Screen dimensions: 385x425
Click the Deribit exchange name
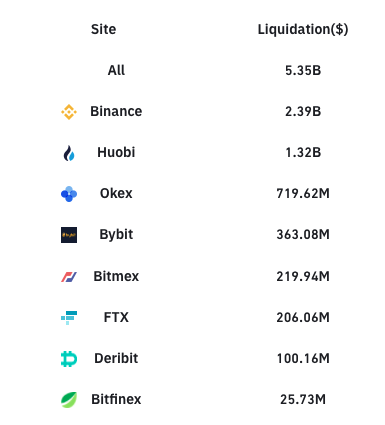coord(116,358)
